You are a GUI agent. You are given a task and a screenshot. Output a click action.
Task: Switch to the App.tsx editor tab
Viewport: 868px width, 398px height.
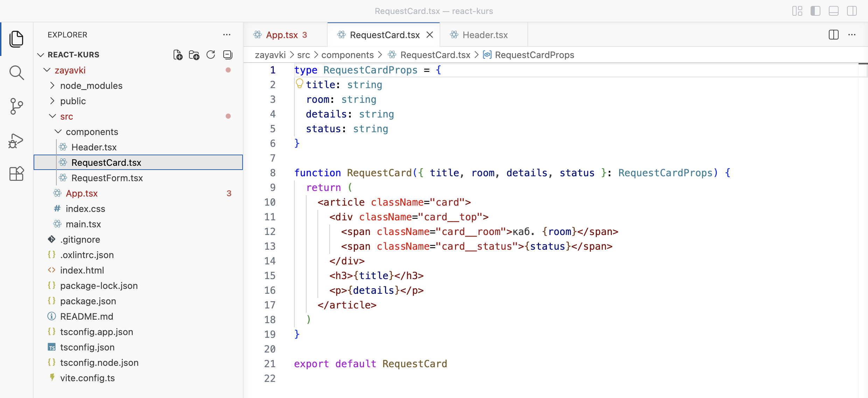(285, 35)
